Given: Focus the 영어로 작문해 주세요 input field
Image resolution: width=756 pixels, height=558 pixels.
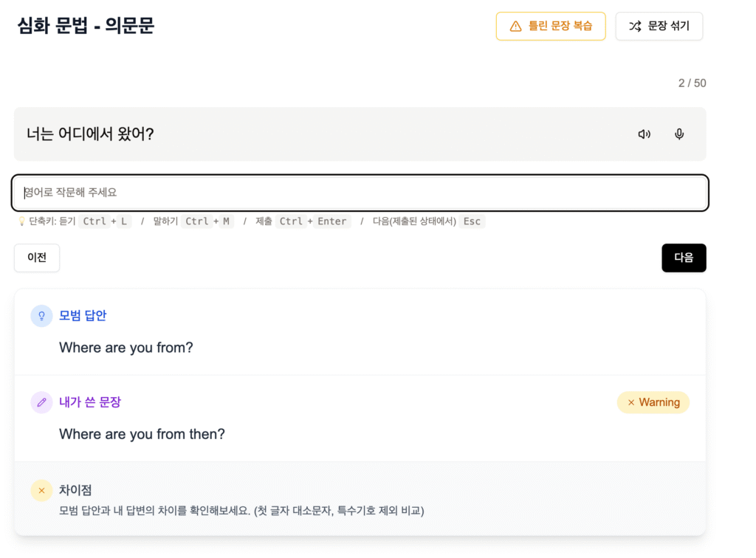Looking at the screenshot, I should coord(360,193).
